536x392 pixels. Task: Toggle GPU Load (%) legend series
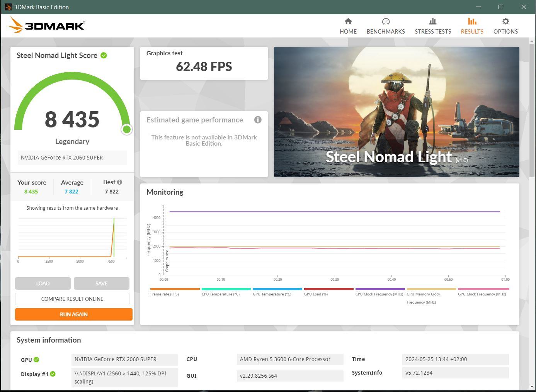tap(328, 292)
